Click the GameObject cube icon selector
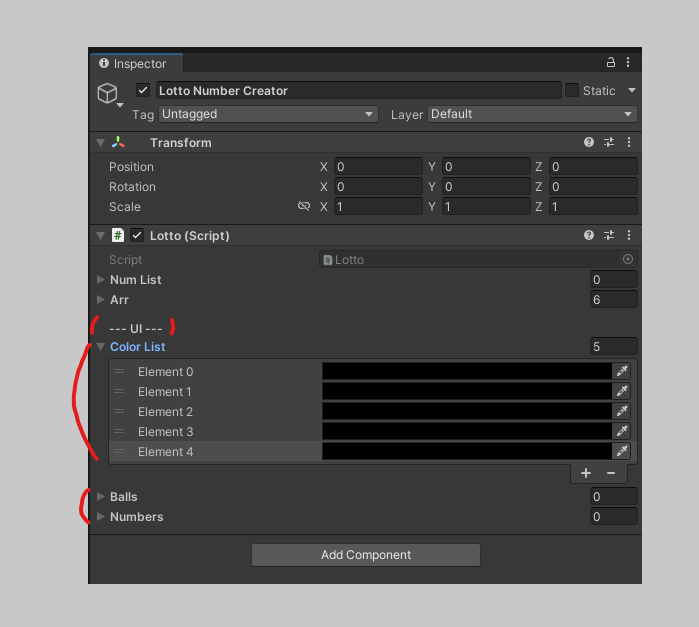This screenshot has height=627, width=699. [109, 94]
